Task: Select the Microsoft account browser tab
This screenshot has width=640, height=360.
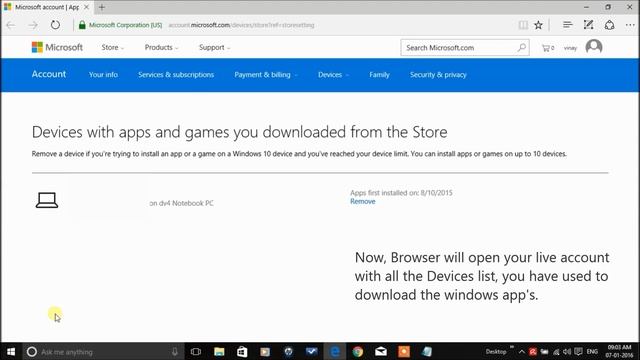Action: coord(46,7)
